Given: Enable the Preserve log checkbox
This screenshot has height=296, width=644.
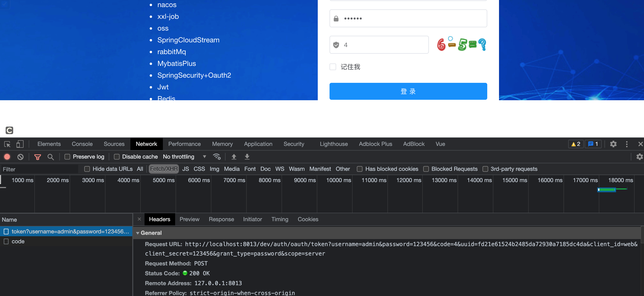Looking at the screenshot, I should [x=67, y=157].
